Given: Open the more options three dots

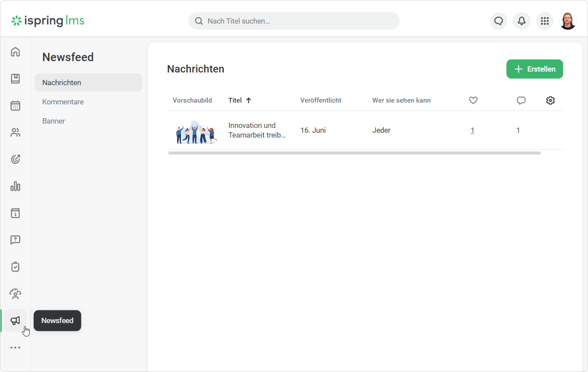Looking at the screenshot, I should click(x=15, y=348).
